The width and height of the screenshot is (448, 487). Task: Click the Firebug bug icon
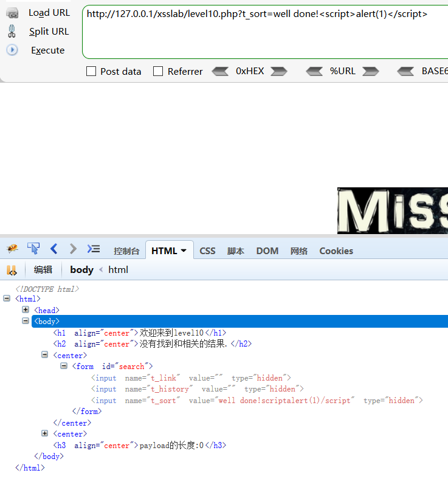pos(12,249)
